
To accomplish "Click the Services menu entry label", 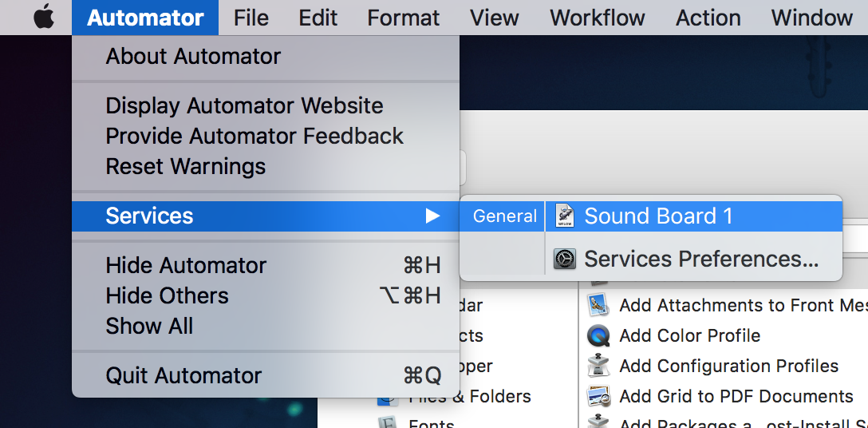I will (149, 216).
